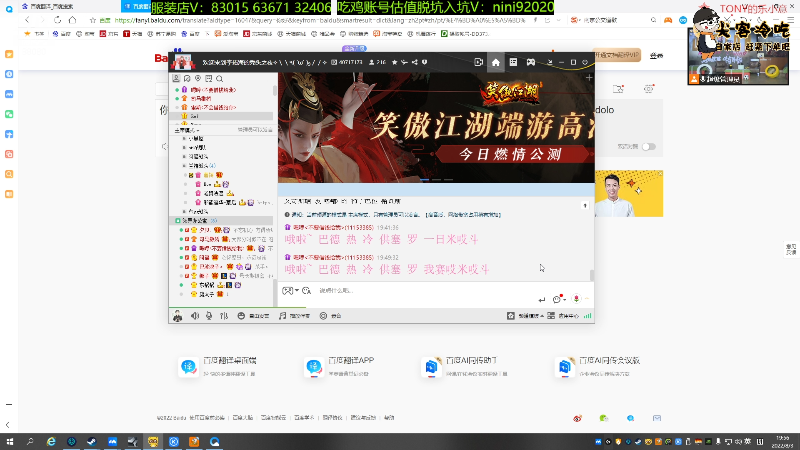
Task: Click the taskbar search icon
Action: [x=30, y=441]
